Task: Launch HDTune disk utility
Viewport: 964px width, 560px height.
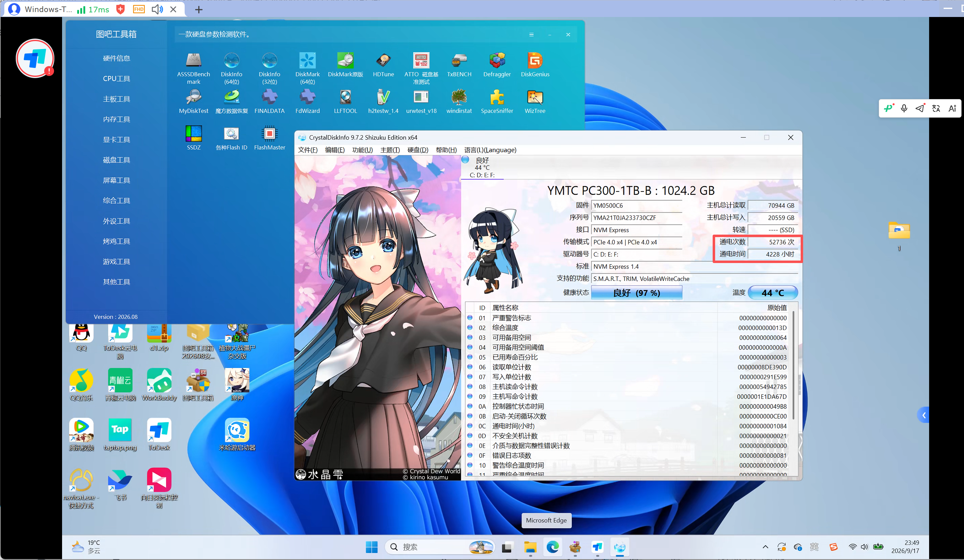Action: [x=383, y=65]
